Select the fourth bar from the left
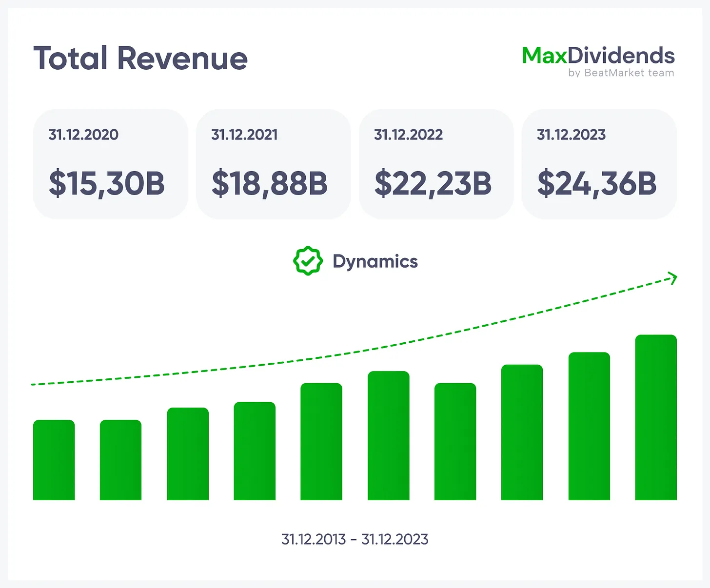Image resolution: width=710 pixels, height=588 pixels. 255,451
